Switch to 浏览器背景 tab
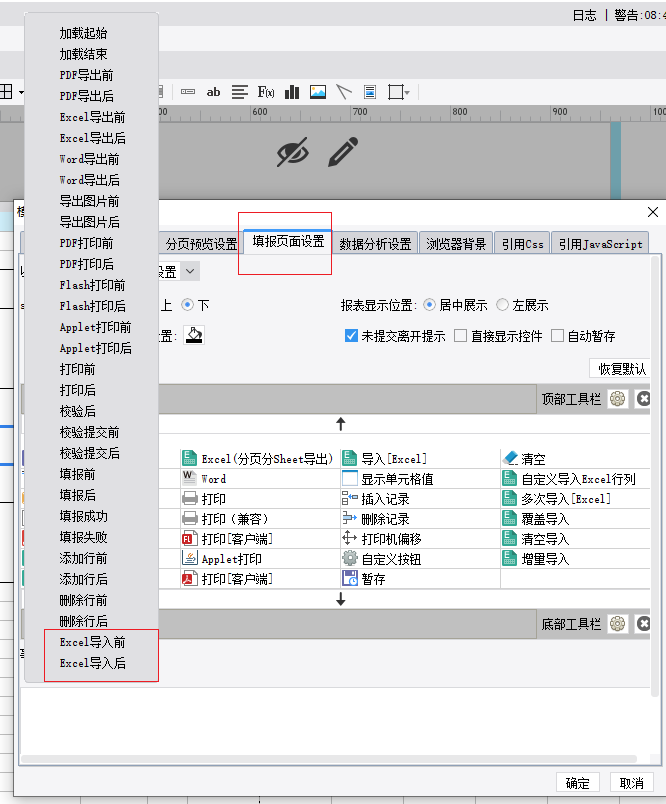 click(x=456, y=244)
